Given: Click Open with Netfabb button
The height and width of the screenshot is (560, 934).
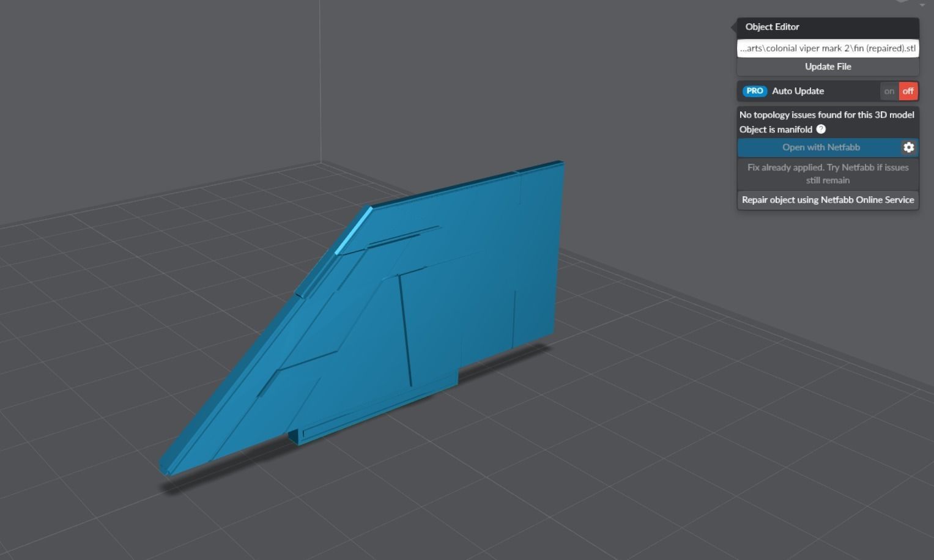Looking at the screenshot, I should [820, 147].
